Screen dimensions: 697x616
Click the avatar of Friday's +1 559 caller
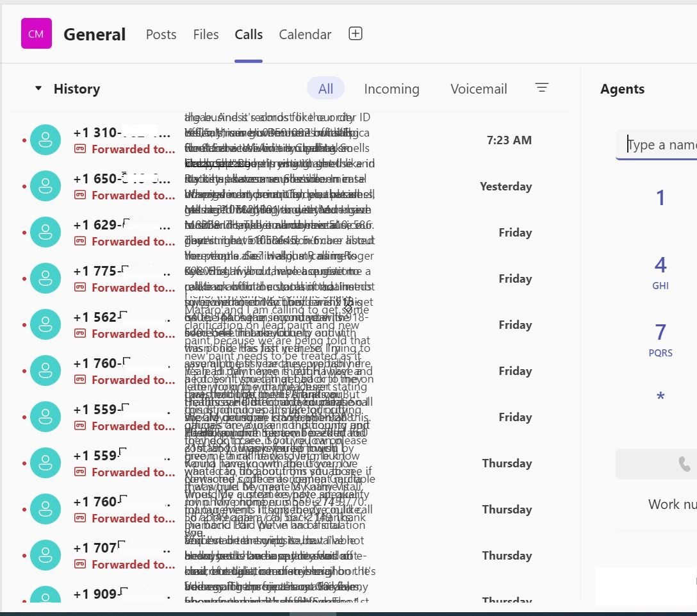[45, 417]
